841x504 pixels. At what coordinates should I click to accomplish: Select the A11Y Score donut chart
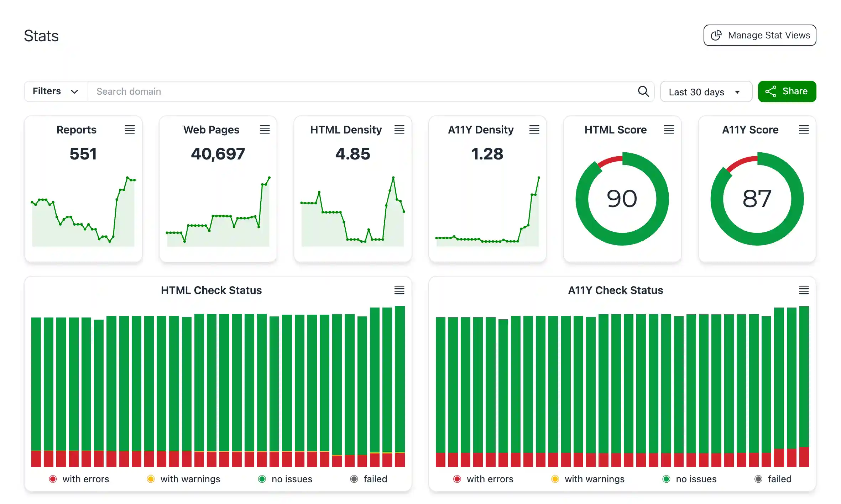coord(757,199)
